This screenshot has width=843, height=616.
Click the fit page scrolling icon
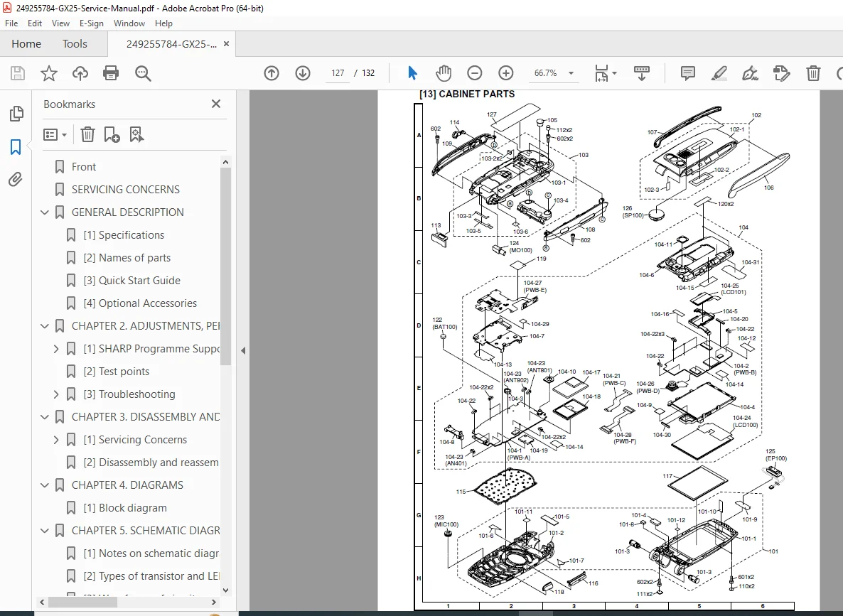(601, 73)
